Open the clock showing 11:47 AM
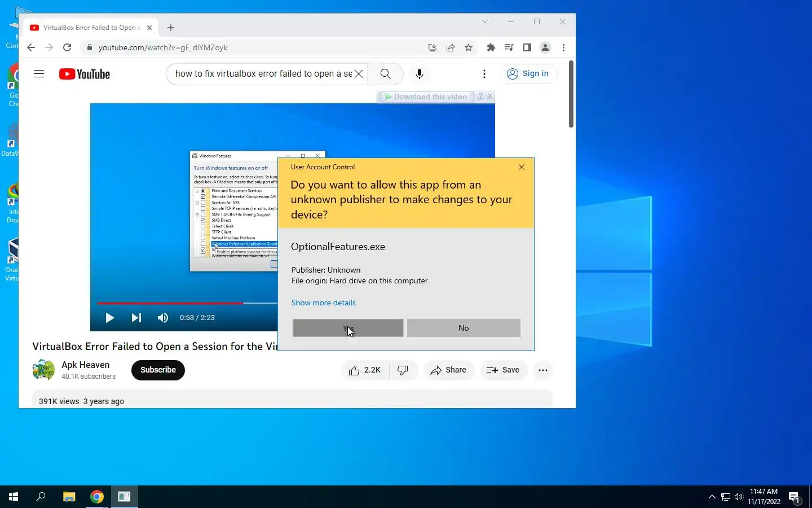The image size is (812, 508). pos(764,497)
